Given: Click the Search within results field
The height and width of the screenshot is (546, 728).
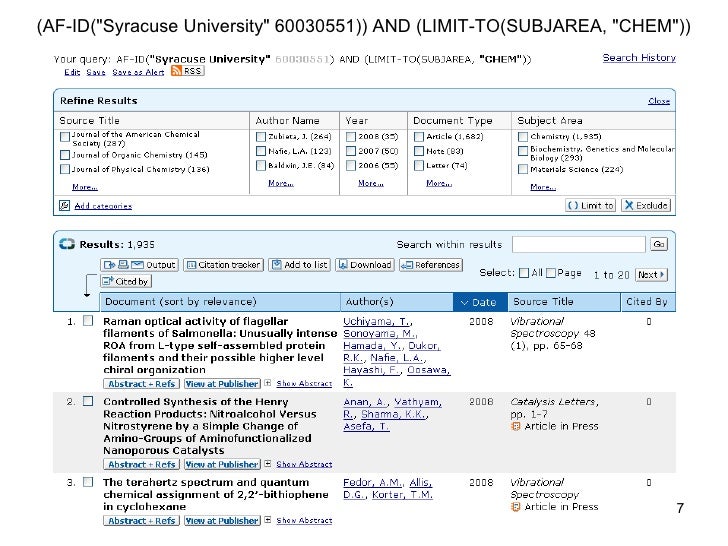Looking at the screenshot, I should click(578, 244).
